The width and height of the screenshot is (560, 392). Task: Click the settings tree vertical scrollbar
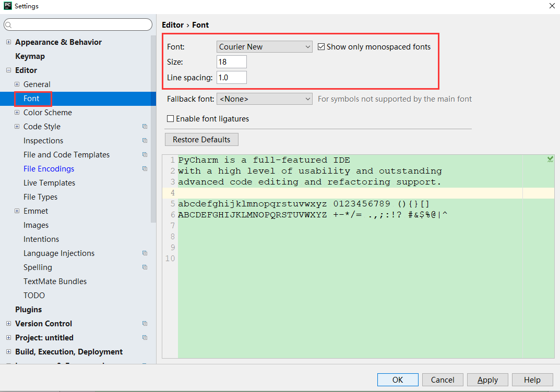click(x=153, y=128)
